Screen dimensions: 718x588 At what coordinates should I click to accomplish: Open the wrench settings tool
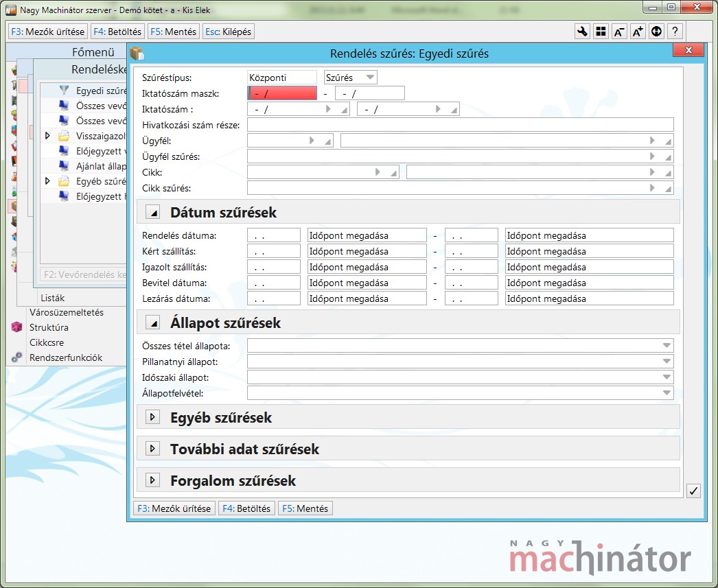(x=582, y=32)
